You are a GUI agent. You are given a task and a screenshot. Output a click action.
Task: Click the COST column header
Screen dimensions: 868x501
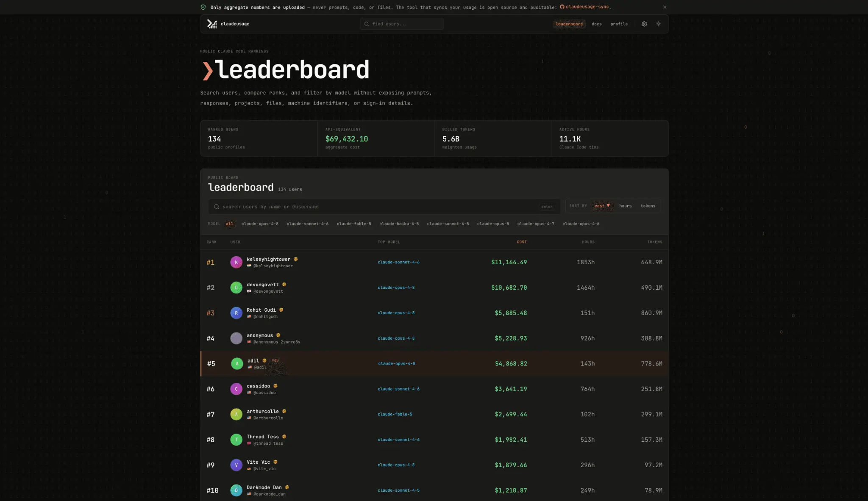pyautogui.click(x=522, y=242)
